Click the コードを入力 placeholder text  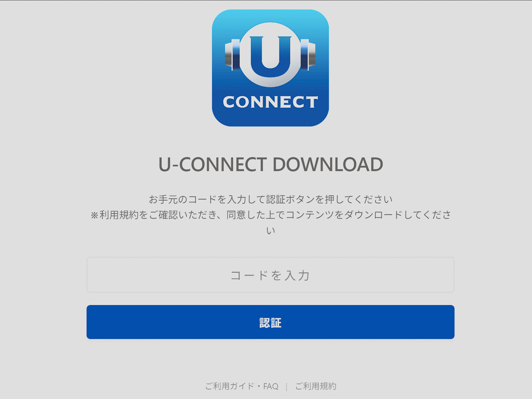point(271,275)
